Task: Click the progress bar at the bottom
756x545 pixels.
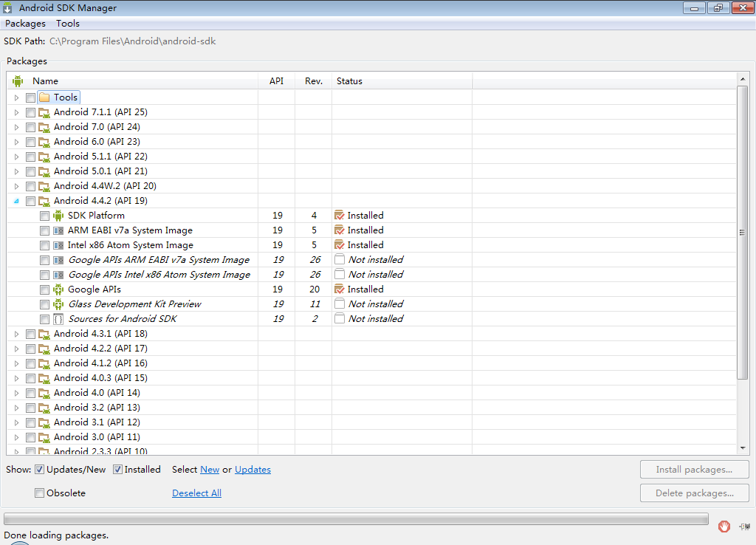Action: click(x=356, y=519)
